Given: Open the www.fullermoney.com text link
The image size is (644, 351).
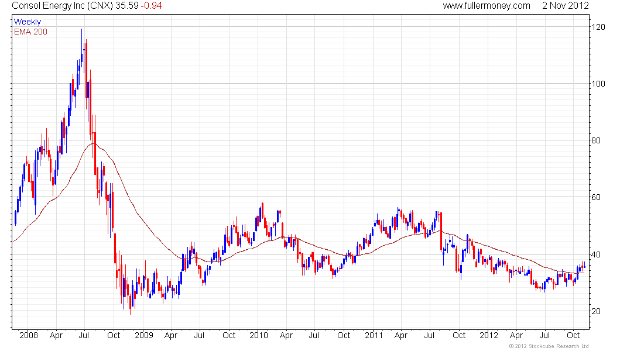Looking at the screenshot, I should point(487,6).
